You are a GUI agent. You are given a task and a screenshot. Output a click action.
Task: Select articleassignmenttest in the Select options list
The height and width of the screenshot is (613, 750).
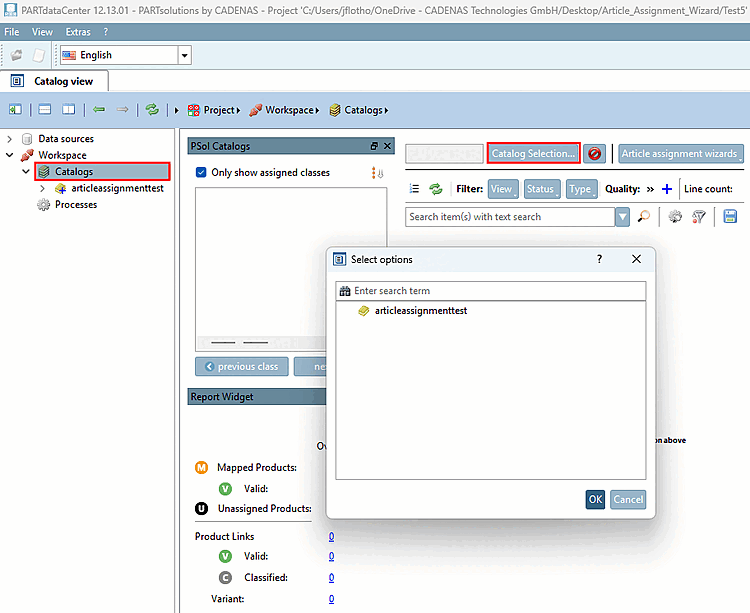[x=421, y=311]
